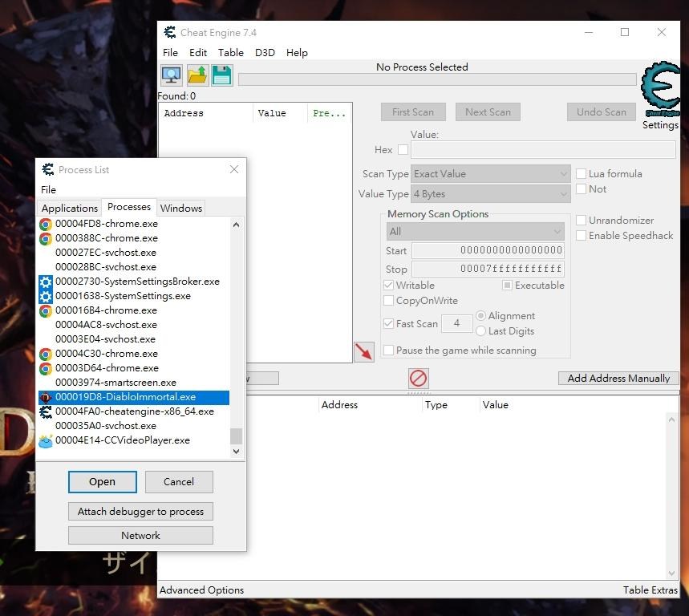Click the red no-entry clear list icon

(418, 378)
